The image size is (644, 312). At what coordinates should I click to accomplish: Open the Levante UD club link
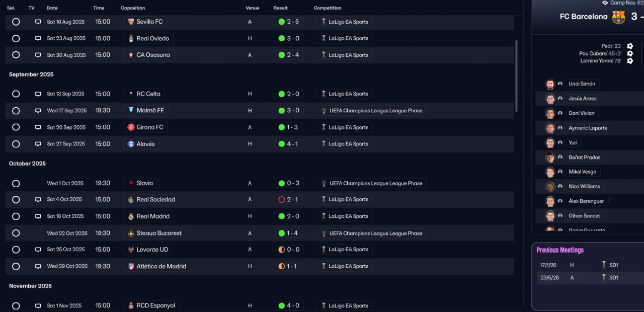click(x=152, y=250)
